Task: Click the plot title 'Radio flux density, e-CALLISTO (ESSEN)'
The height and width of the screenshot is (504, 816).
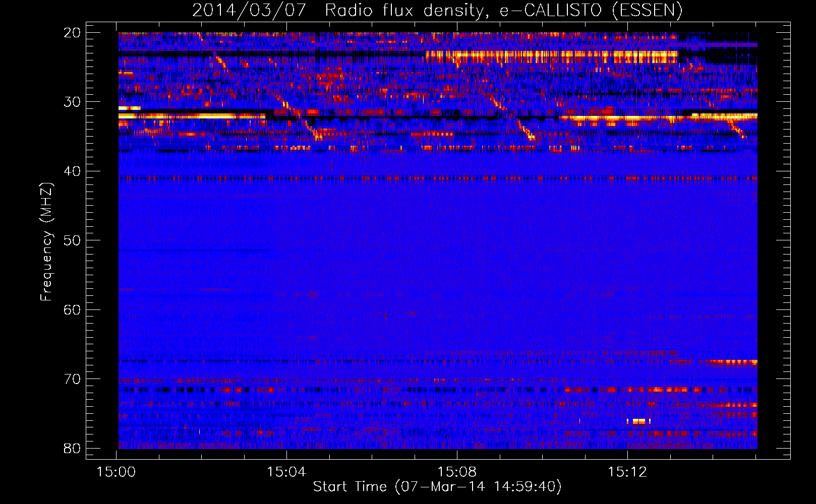Action: [503, 11]
